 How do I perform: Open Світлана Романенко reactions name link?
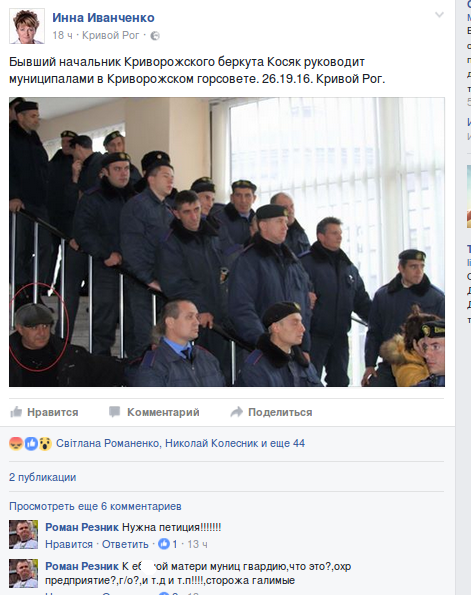click(x=108, y=443)
